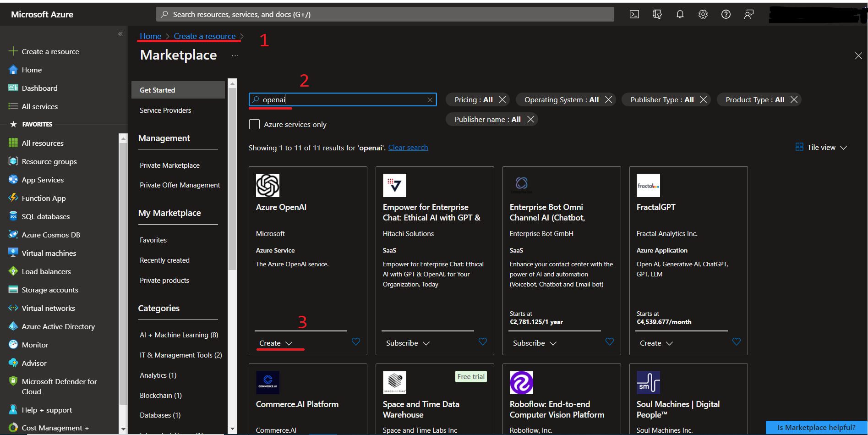Open the feedback icon in header
Screen dimensions: 868x435
pyautogui.click(x=749, y=14)
